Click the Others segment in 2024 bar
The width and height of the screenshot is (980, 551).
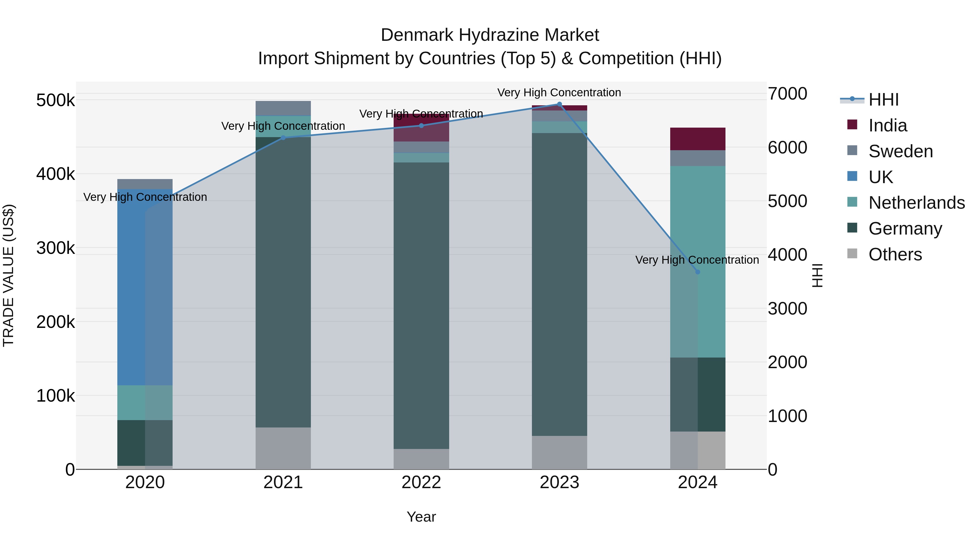pos(697,450)
